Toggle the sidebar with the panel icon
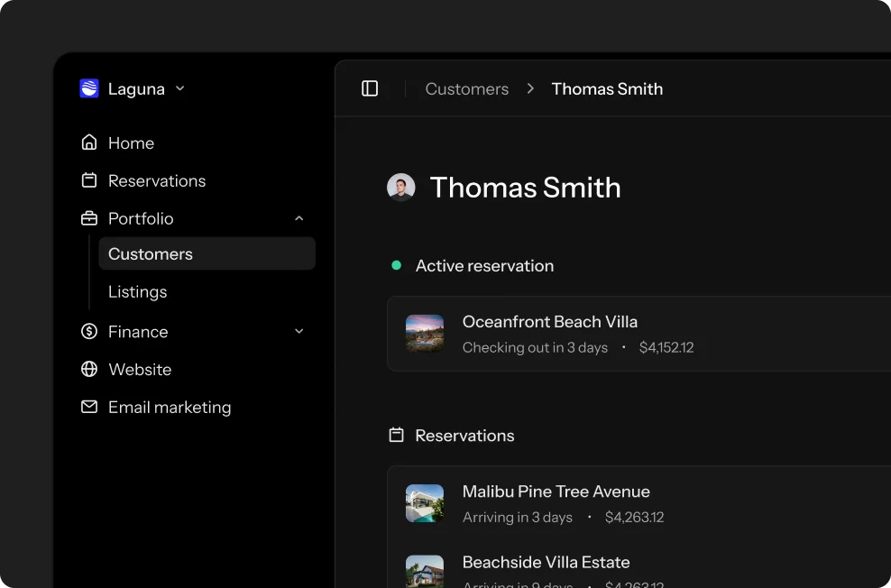891x588 pixels. click(370, 88)
